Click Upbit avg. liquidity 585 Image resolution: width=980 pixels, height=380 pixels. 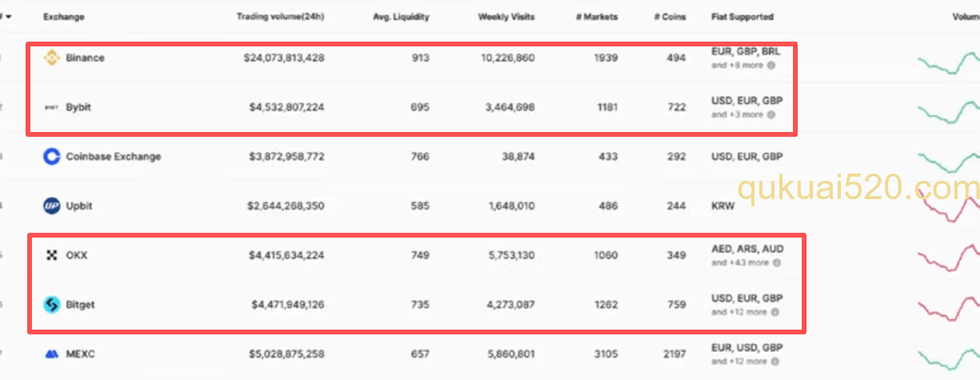[420, 206]
